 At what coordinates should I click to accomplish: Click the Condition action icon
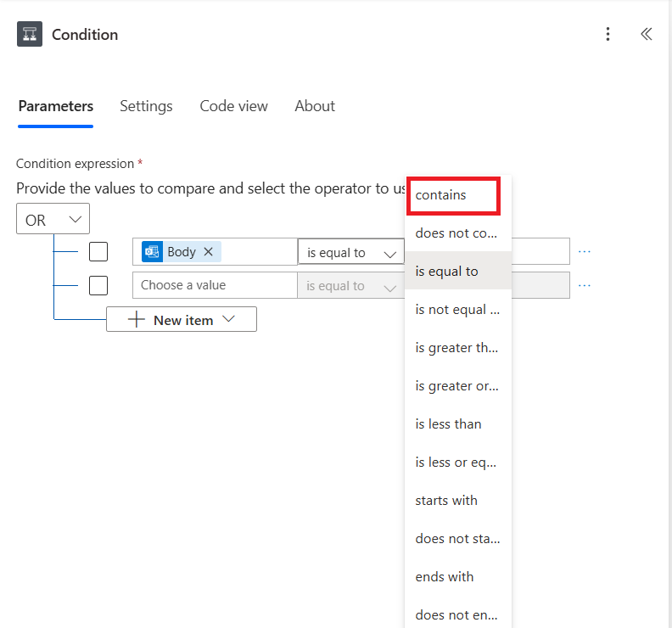click(30, 34)
